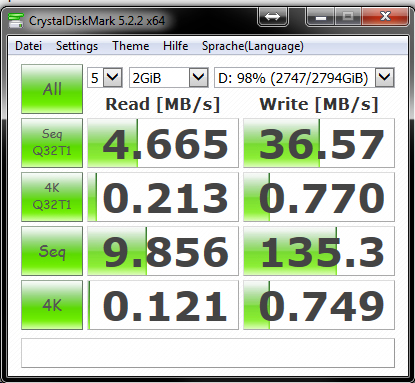Start the Seq benchmark
The width and height of the screenshot is (415, 383).
tap(52, 251)
